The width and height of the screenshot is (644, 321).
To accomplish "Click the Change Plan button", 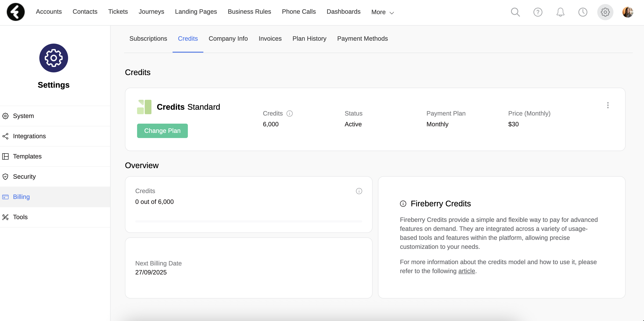I will [162, 131].
